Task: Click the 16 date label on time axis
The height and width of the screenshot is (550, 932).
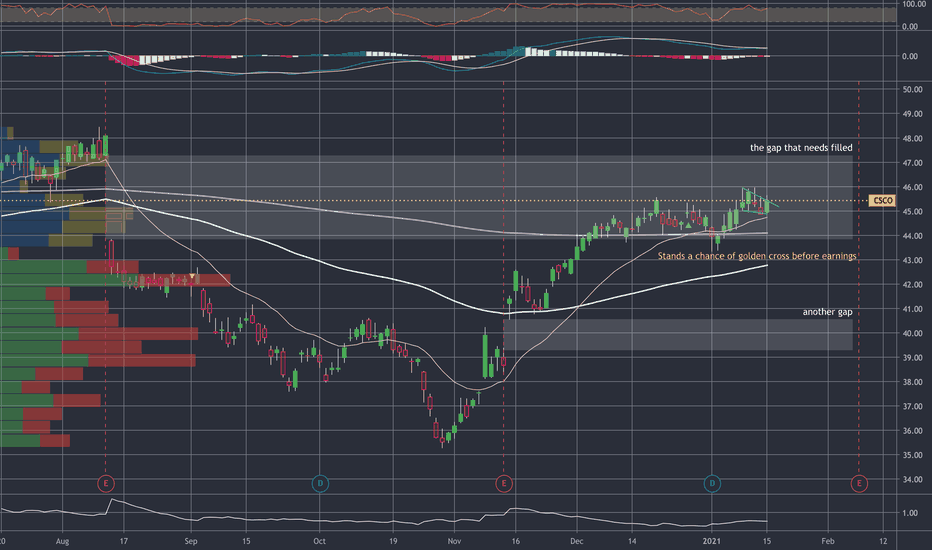Action: [515, 541]
